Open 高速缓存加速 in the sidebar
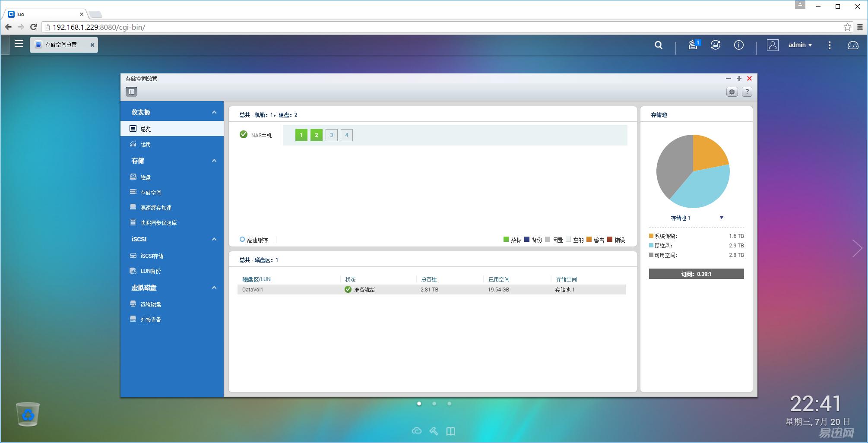The height and width of the screenshot is (443, 868). [x=172, y=207]
